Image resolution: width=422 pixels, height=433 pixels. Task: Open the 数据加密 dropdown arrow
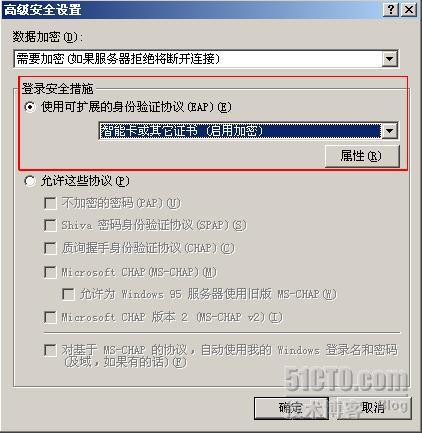click(389, 59)
